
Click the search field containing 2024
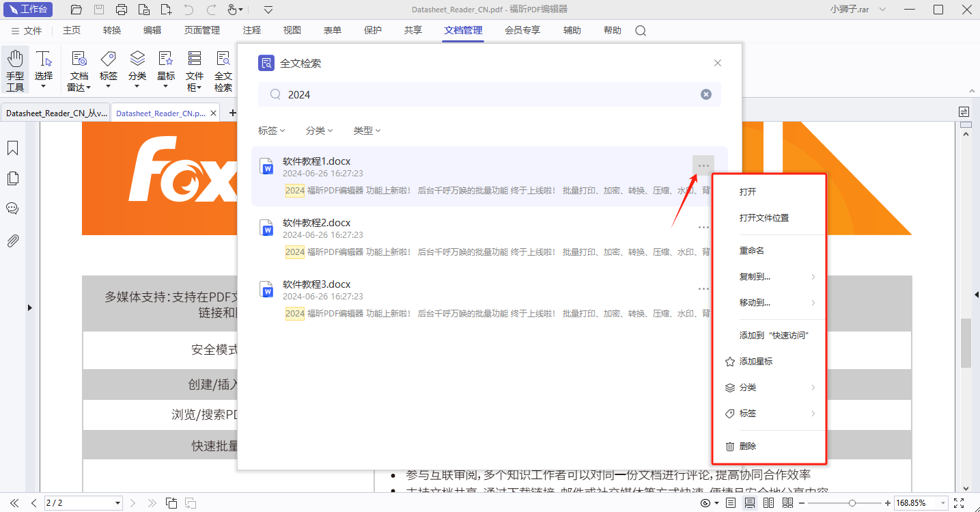[489, 94]
